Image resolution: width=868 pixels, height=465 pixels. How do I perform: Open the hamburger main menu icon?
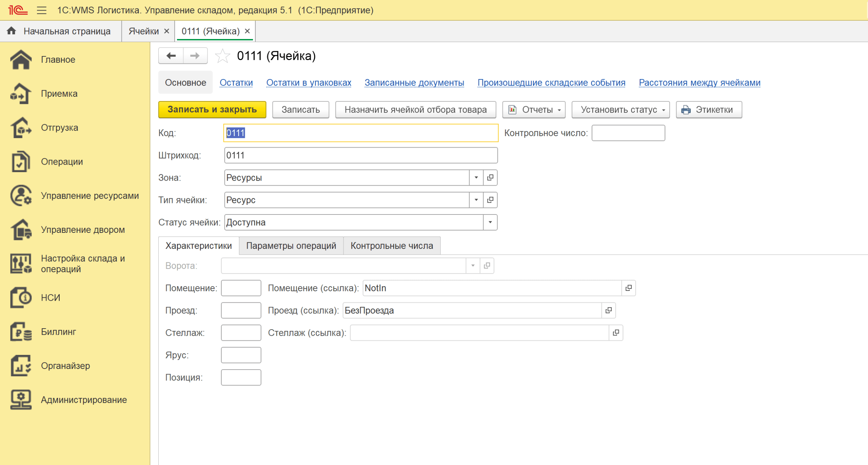41,10
